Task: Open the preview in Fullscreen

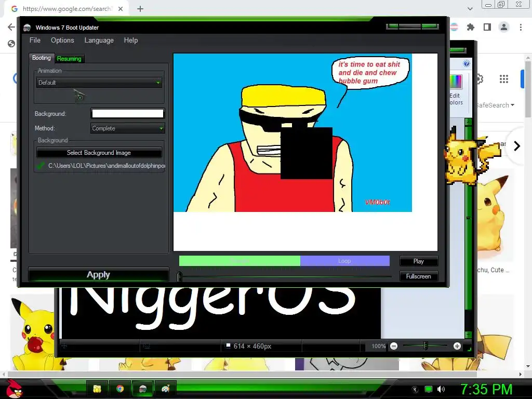Action: (419, 276)
